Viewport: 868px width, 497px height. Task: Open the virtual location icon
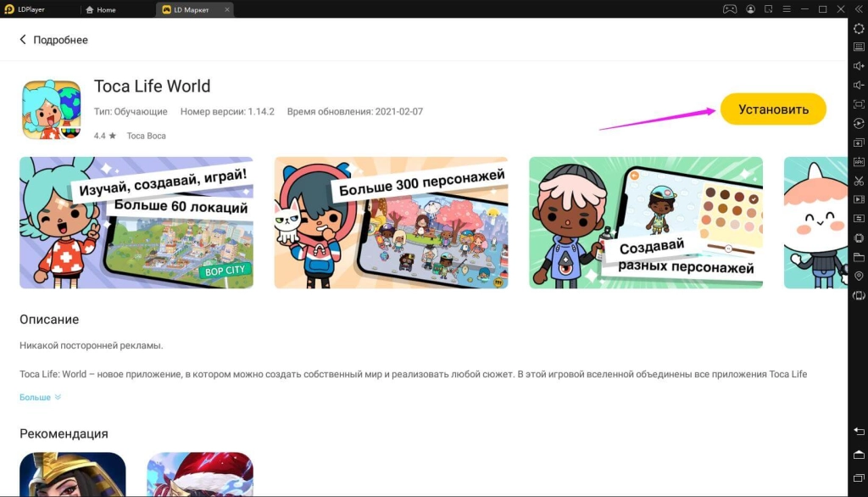click(x=858, y=277)
